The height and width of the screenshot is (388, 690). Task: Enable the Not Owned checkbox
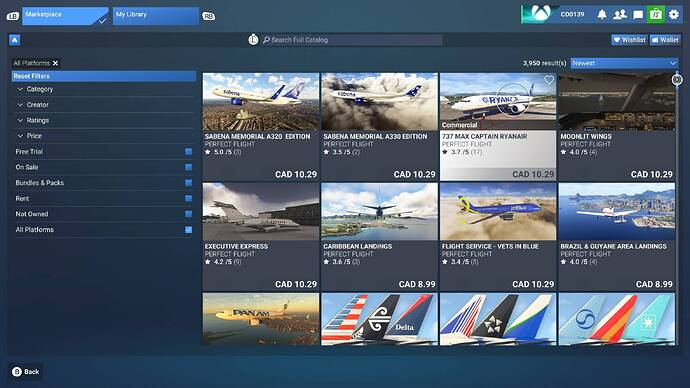(x=188, y=214)
